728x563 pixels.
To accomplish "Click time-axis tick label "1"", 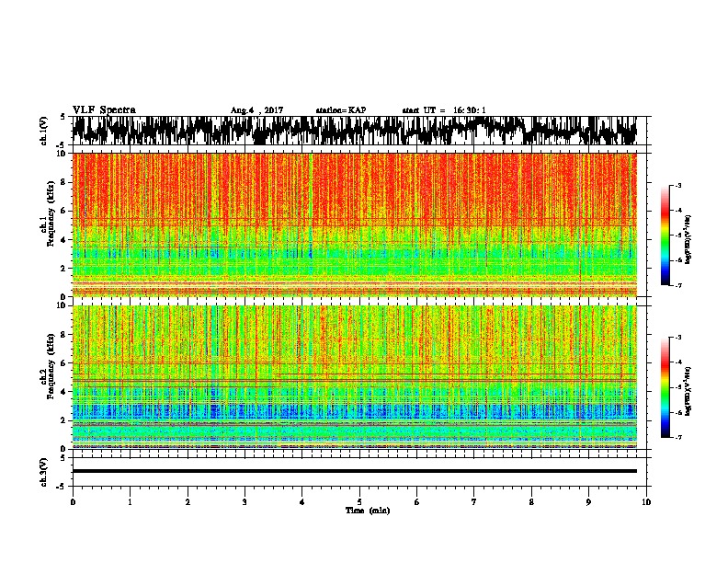I will pyautogui.click(x=130, y=502).
